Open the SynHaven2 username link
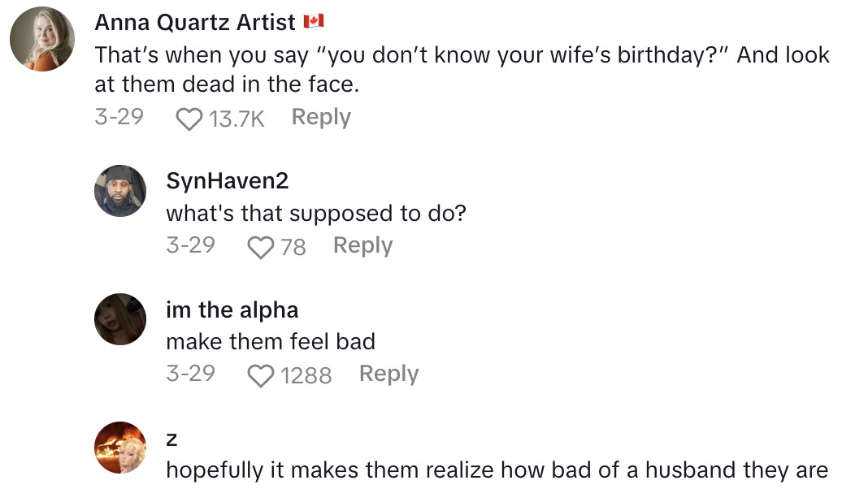This screenshot has height=489, width=868. coord(227,180)
